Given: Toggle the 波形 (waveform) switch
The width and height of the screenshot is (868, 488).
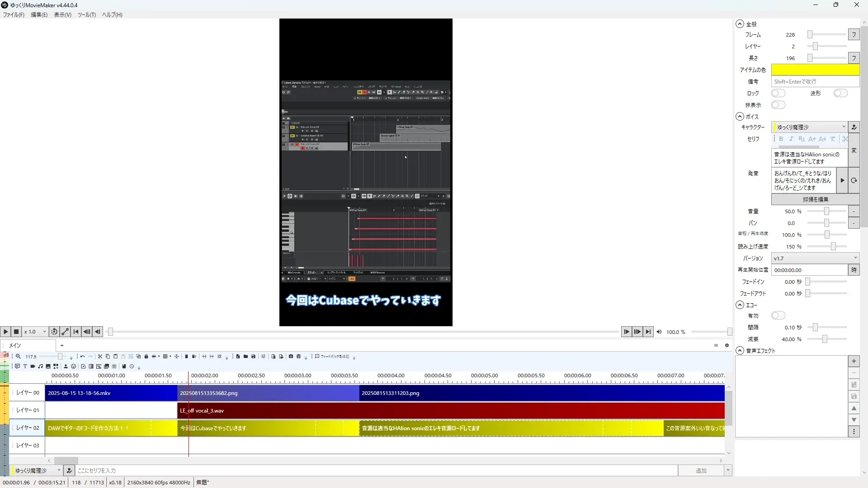Looking at the screenshot, I should (840, 93).
